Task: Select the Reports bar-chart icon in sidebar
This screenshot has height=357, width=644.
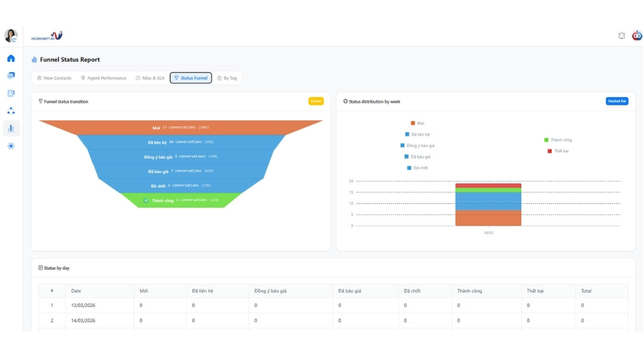Action: (x=10, y=128)
